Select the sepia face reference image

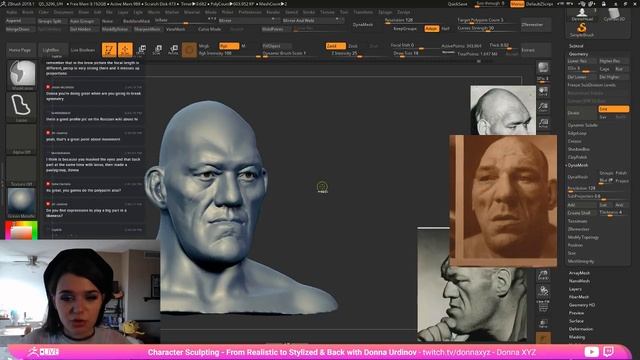coord(503,200)
